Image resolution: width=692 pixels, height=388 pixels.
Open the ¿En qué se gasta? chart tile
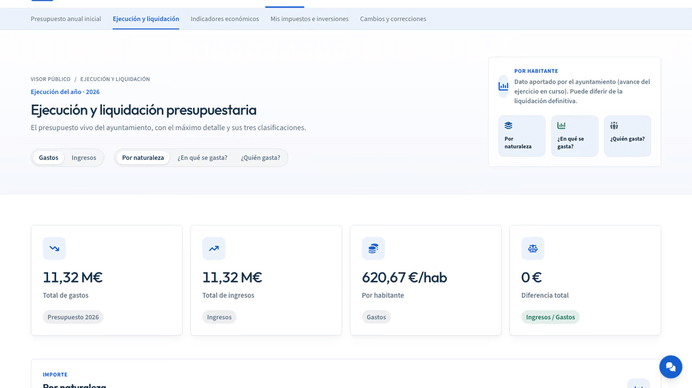pos(575,136)
